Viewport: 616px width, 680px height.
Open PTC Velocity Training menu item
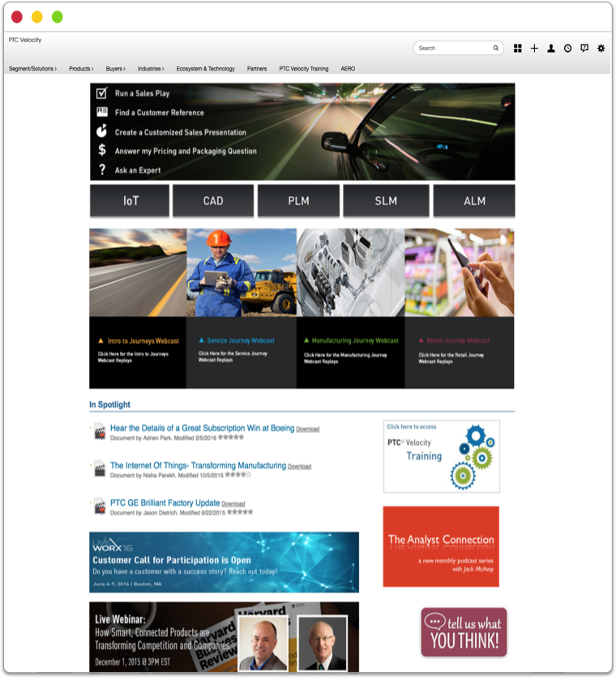click(x=304, y=69)
